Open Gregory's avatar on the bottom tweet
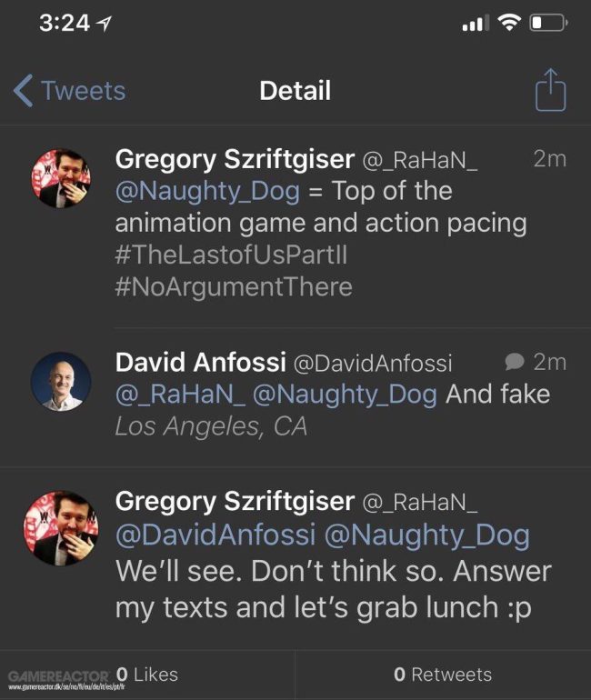Viewport: 591px width, 700px height. (61, 528)
